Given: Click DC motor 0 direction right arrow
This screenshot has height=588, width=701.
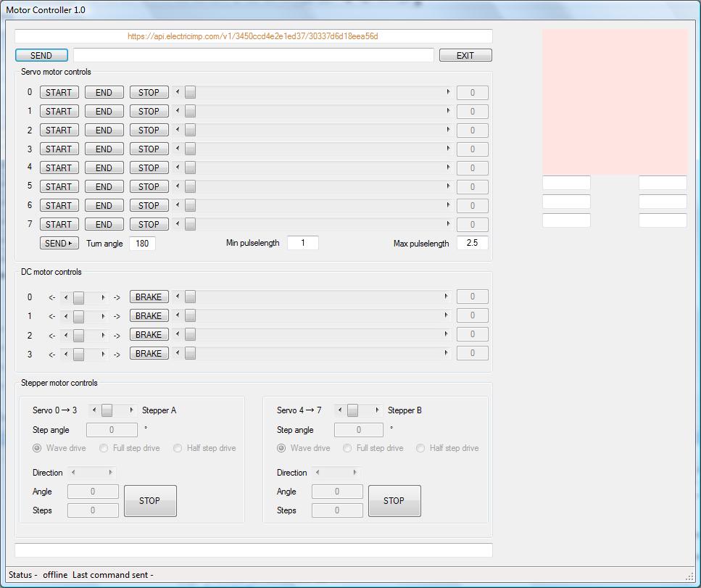Looking at the screenshot, I should pyautogui.click(x=103, y=297).
